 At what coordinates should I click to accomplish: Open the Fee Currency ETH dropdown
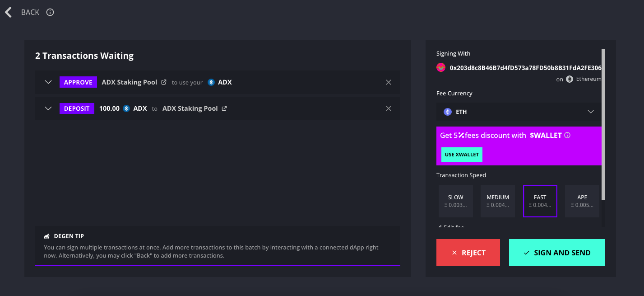(x=519, y=112)
